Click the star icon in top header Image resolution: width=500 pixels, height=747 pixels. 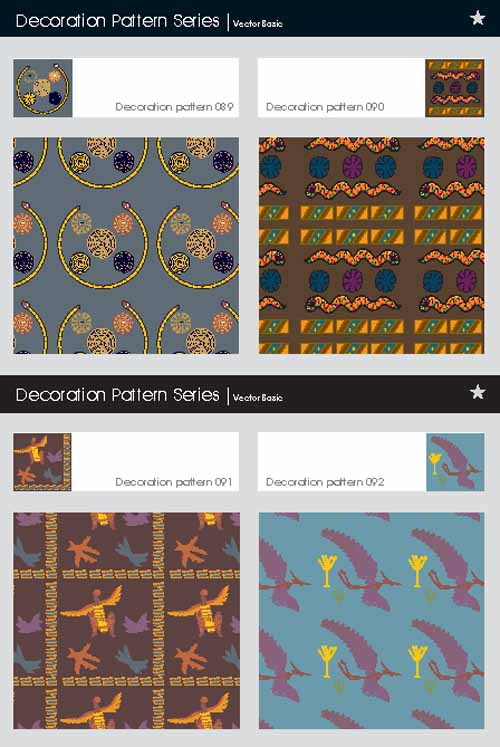pos(478,18)
